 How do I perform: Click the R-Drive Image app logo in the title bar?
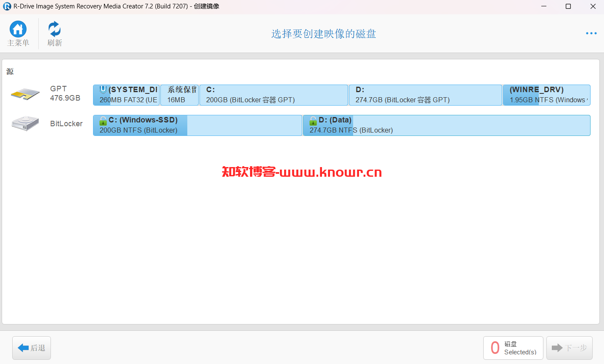coord(7,6)
